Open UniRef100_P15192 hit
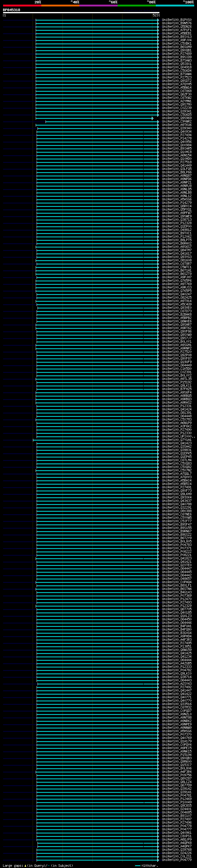 coord(177,382)
